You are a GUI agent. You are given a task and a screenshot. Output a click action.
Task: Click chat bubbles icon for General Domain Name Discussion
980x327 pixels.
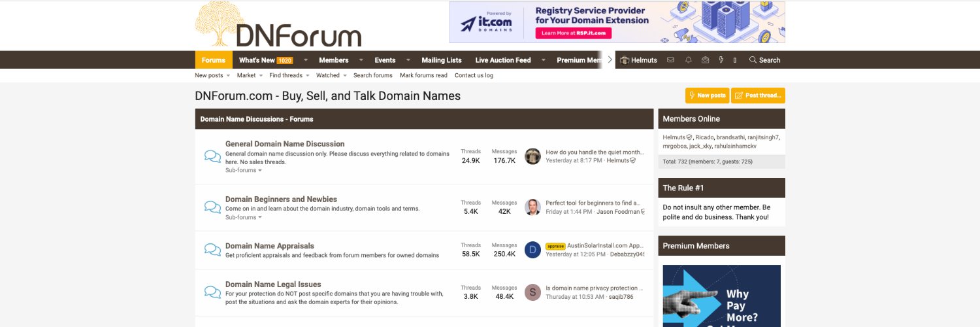(212, 156)
